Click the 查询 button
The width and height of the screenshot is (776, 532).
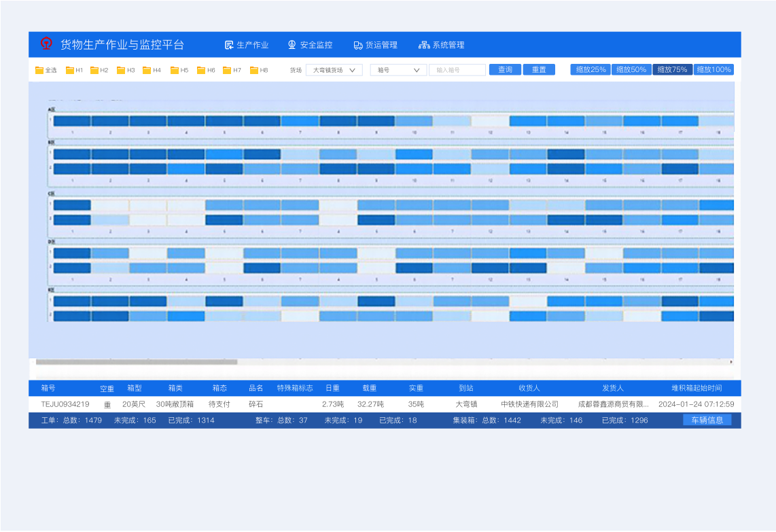pos(505,69)
